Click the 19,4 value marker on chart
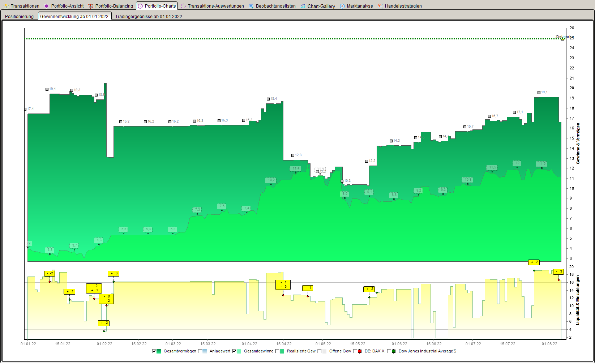595x364 pixels. (x=47, y=89)
